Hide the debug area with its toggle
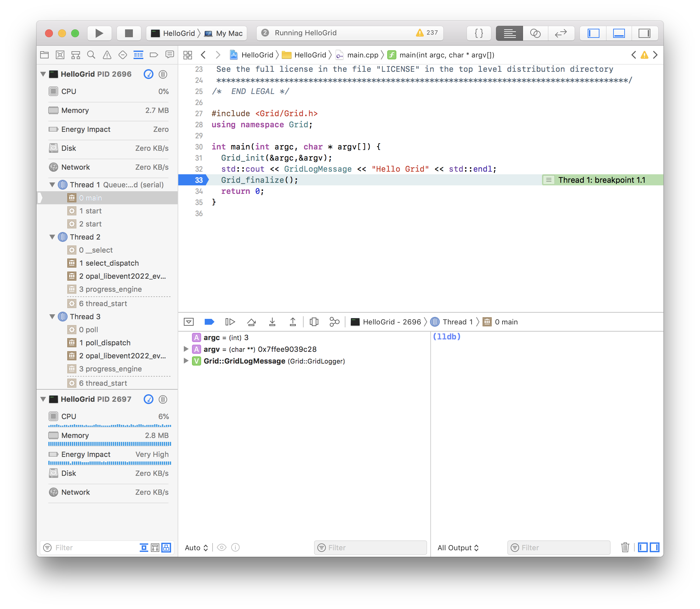Screen dimensions: 700x609 coord(188,322)
